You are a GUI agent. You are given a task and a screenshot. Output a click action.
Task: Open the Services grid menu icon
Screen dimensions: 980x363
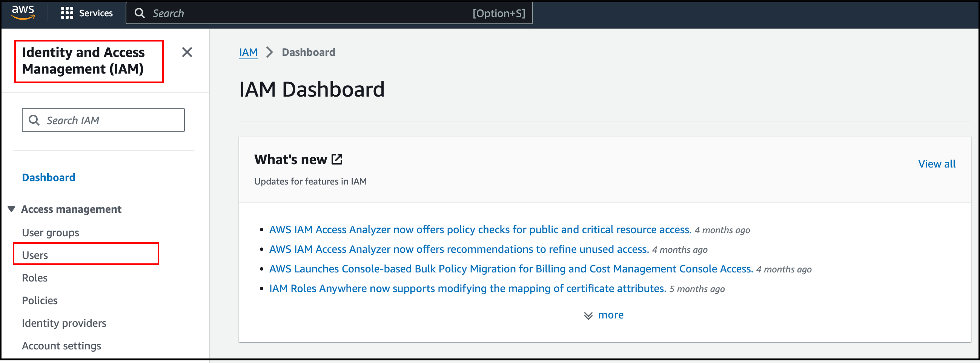(x=67, y=13)
